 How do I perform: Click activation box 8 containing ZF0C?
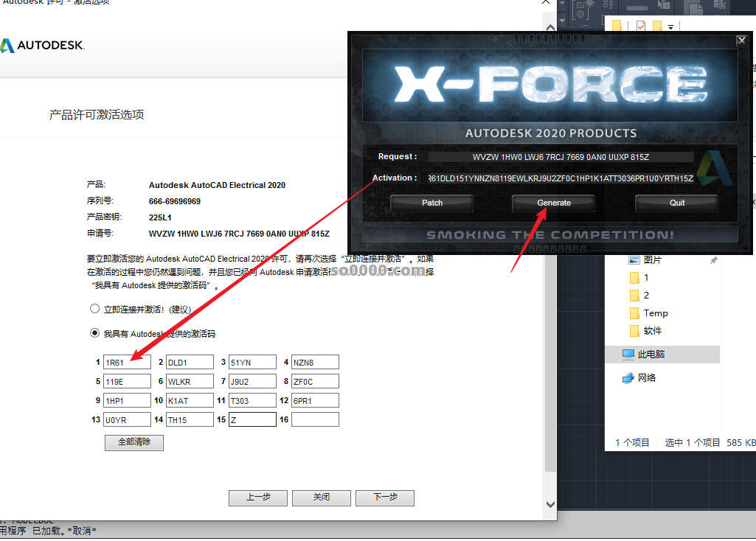(316, 381)
